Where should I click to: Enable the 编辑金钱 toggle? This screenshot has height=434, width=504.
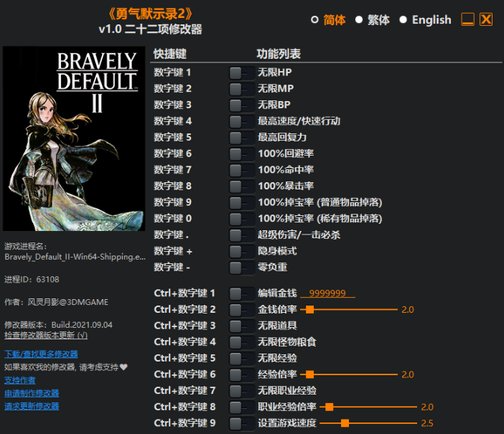[x=242, y=293]
